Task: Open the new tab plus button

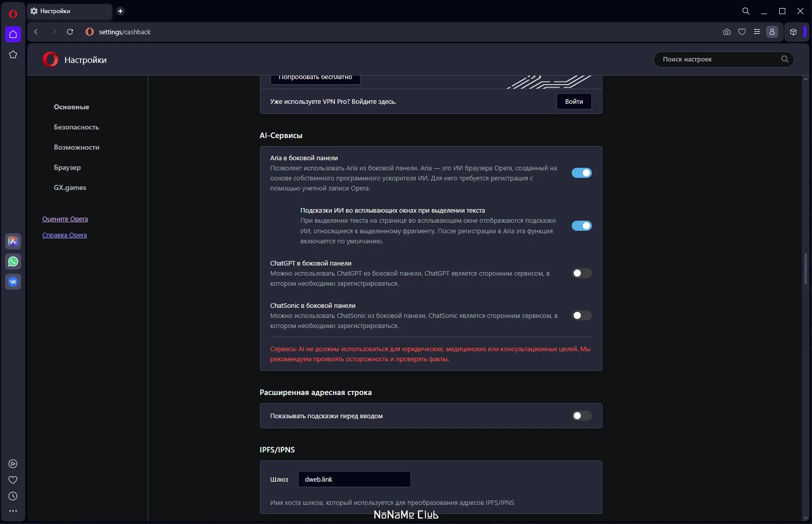Action: coord(120,11)
